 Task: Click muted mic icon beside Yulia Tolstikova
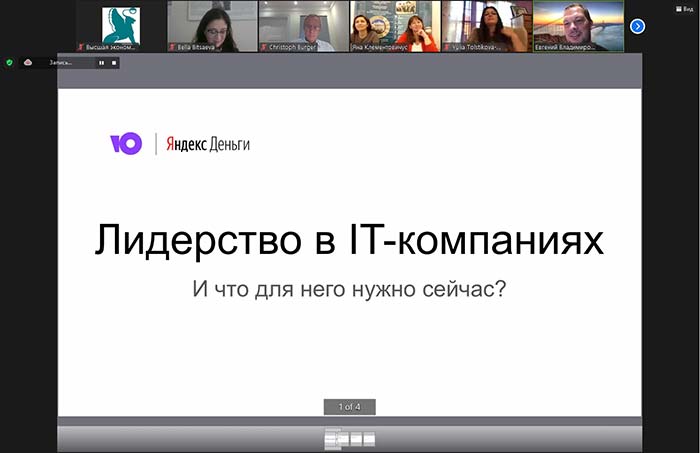tap(446, 47)
